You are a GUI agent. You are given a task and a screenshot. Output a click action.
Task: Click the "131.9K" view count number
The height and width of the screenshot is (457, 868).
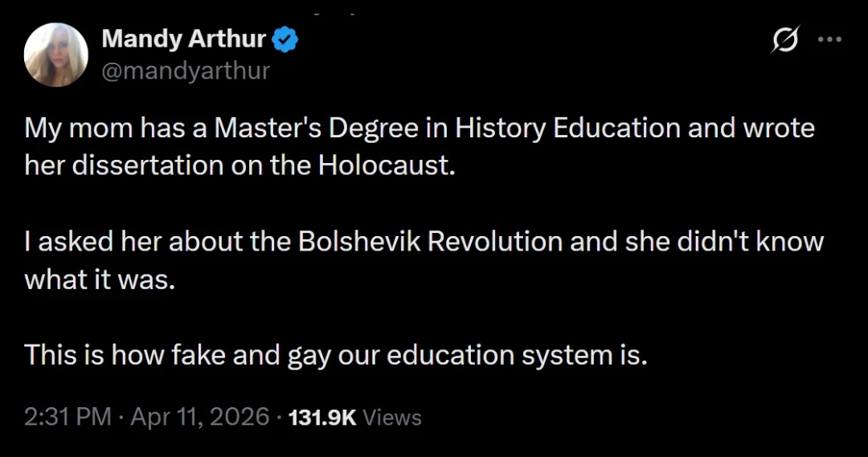click(x=321, y=418)
